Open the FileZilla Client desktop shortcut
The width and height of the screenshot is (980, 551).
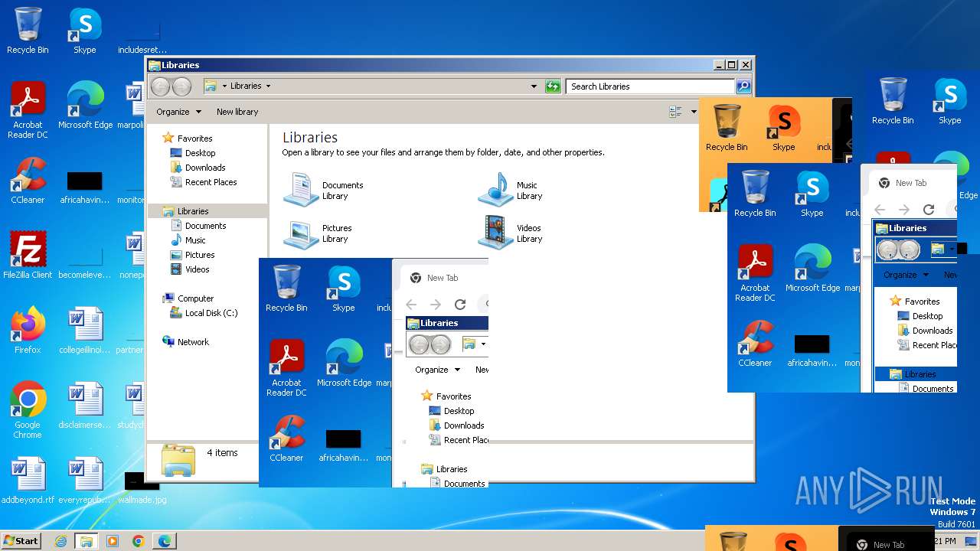28,255
